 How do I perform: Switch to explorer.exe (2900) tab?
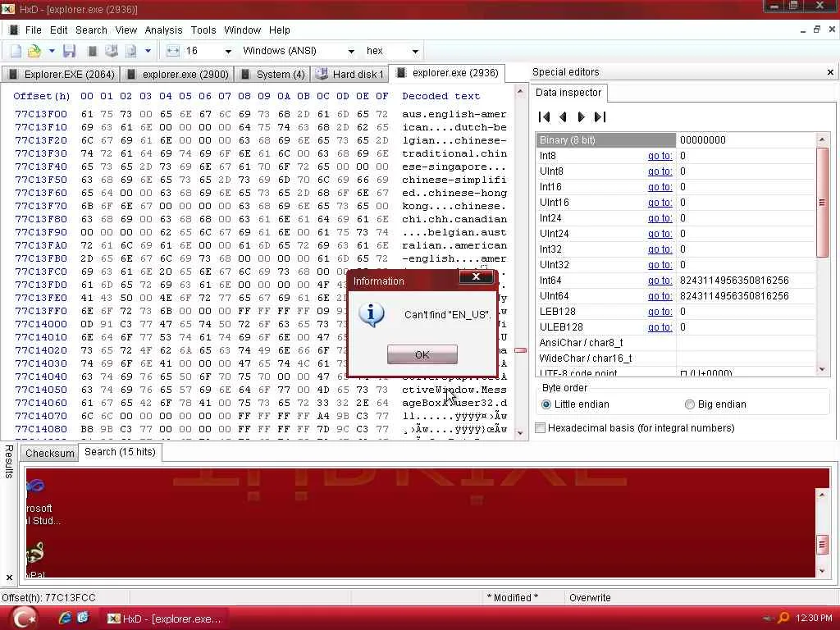point(176,74)
